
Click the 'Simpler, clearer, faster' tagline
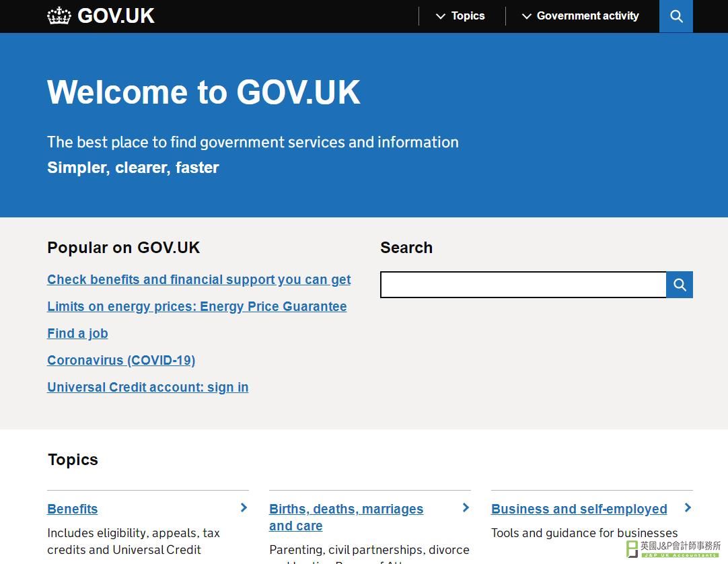coord(133,168)
